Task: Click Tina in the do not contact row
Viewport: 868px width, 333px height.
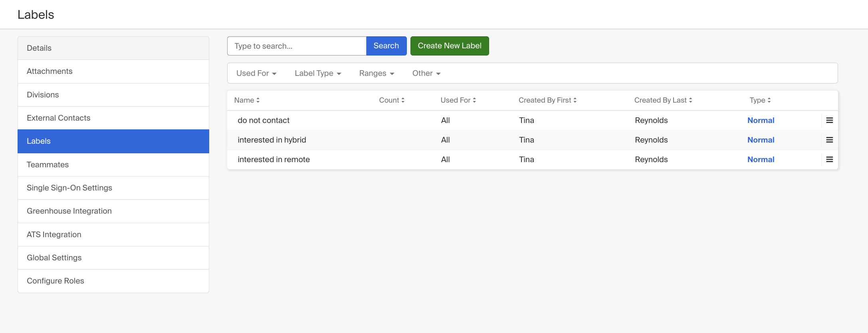Action: (x=527, y=120)
